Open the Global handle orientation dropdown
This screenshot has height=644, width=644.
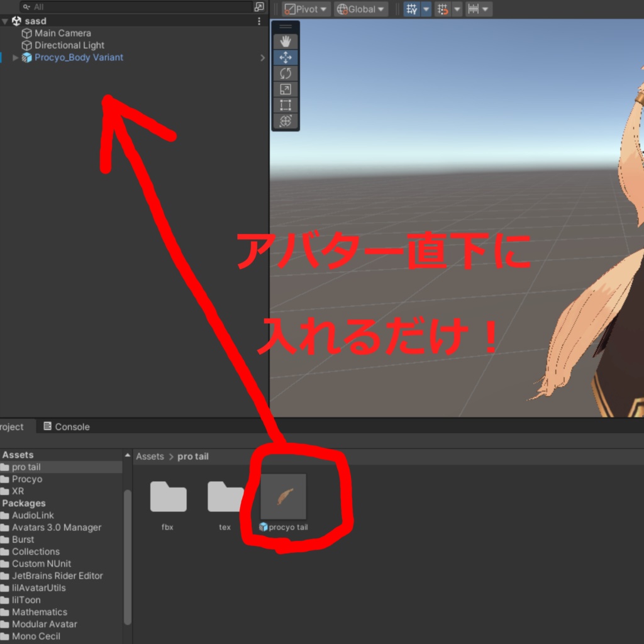tap(360, 9)
